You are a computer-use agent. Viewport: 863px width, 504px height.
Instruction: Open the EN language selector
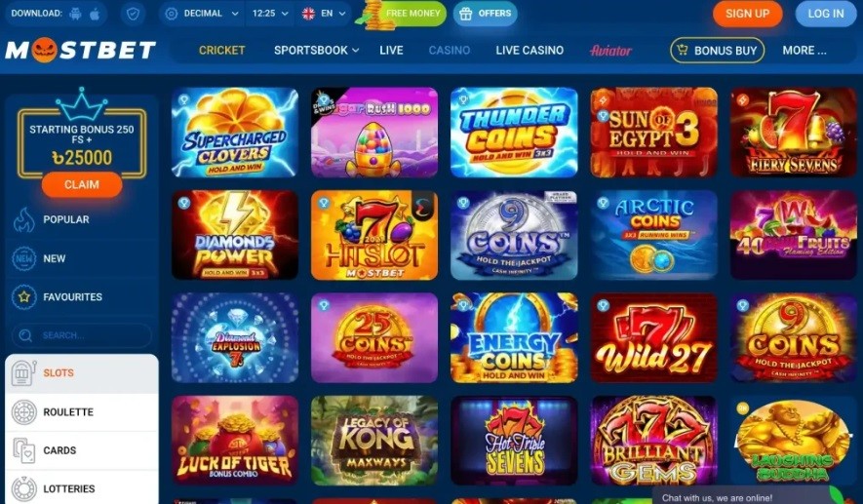point(324,14)
